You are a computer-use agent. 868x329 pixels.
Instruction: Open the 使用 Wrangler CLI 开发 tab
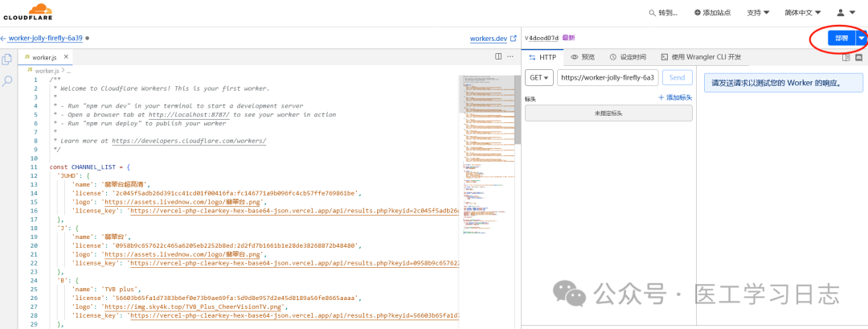[x=701, y=57]
